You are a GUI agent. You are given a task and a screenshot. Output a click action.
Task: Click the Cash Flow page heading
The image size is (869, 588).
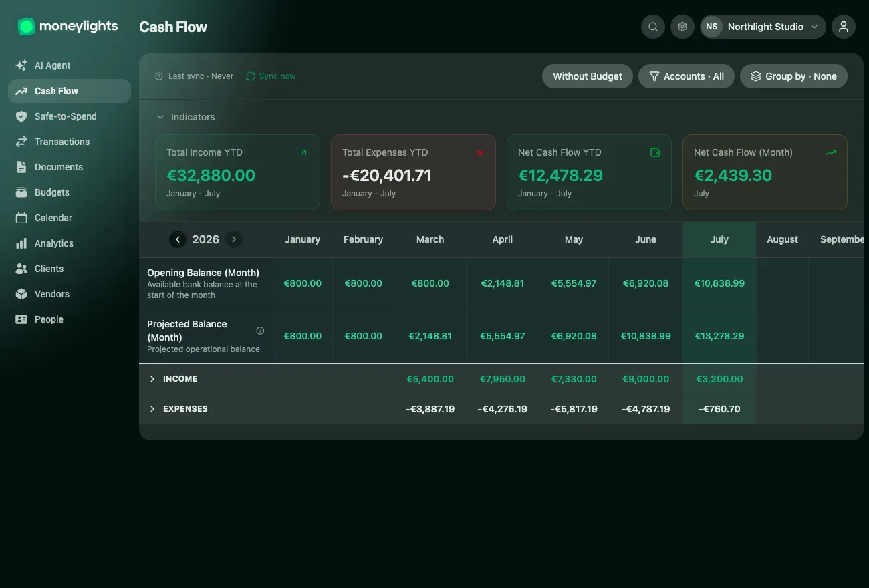coord(173,27)
